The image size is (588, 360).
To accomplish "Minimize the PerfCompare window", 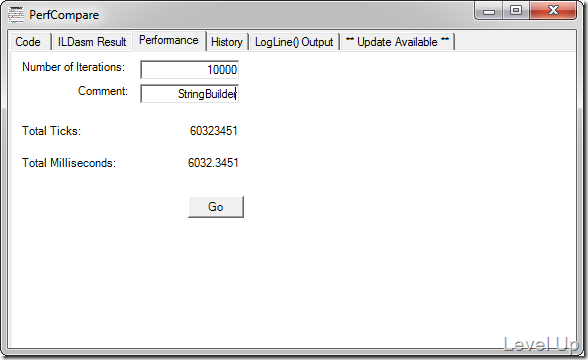I will click(x=489, y=11).
